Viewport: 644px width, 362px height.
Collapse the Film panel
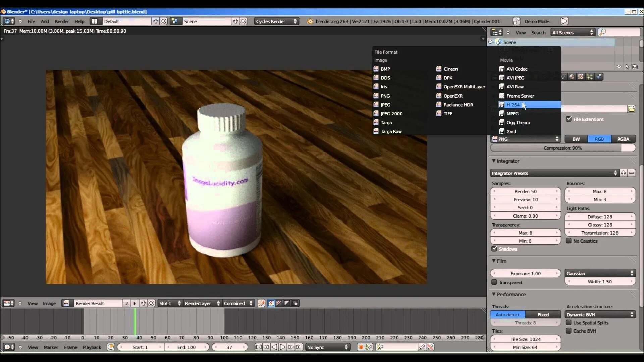click(494, 261)
